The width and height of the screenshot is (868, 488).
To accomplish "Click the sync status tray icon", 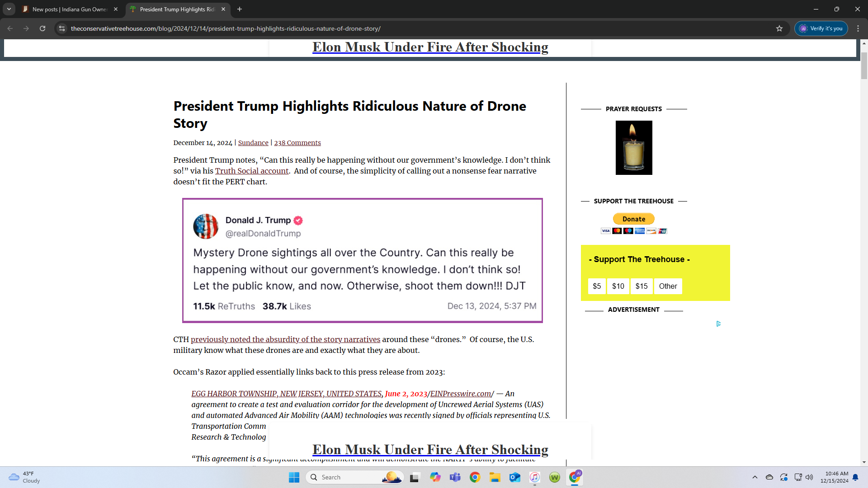I will click(x=783, y=477).
